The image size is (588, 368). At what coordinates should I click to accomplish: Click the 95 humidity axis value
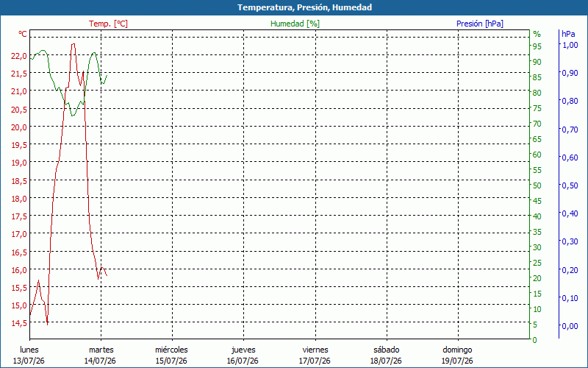(x=537, y=46)
